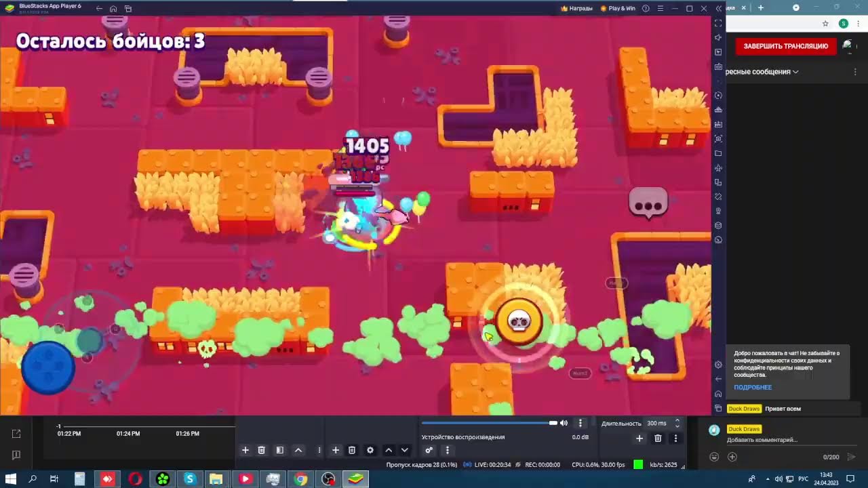This screenshot has height=488, width=868.
Task: Click BlueStacks title bar home icon
Action: point(113,9)
